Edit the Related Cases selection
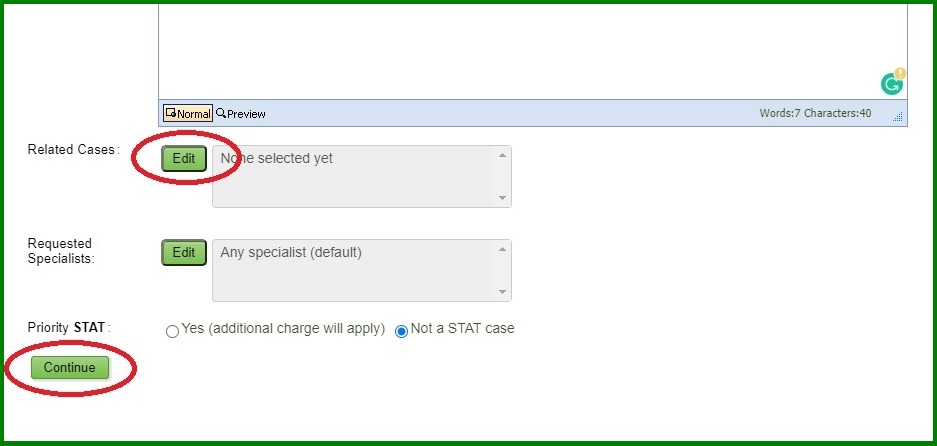The height and width of the screenshot is (446, 937). [x=184, y=158]
